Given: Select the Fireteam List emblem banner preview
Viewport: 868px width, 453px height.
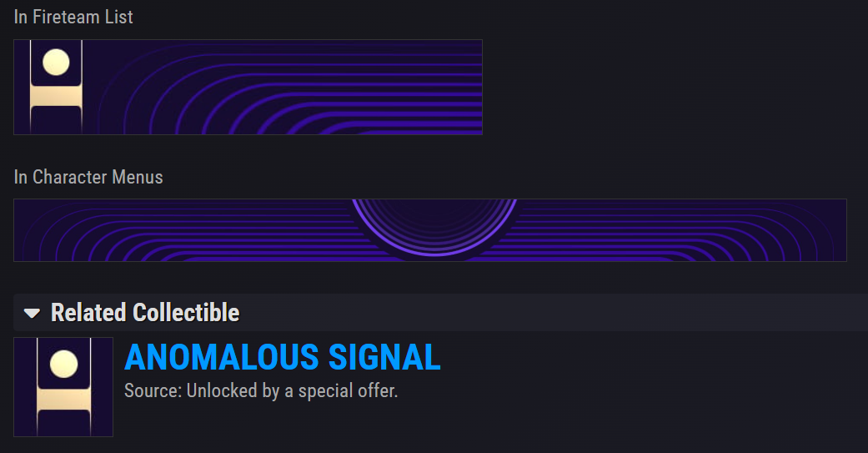Looking at the screenshot, I should click(248, 87).
